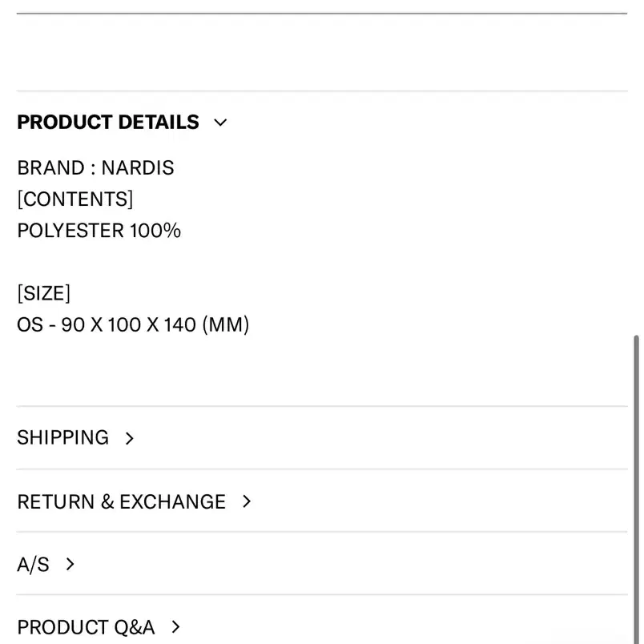Click the POLYESTER 100% text
Screen dimensions: 644x644
pos(99,231)
